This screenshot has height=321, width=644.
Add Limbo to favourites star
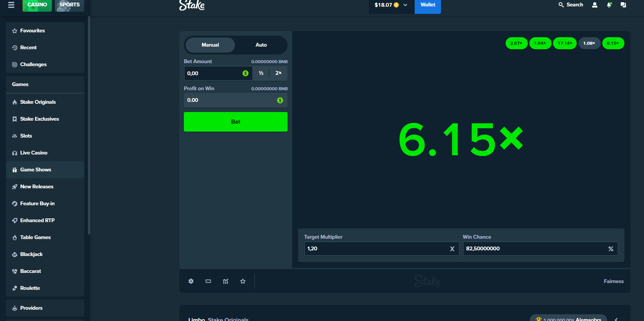243,281
